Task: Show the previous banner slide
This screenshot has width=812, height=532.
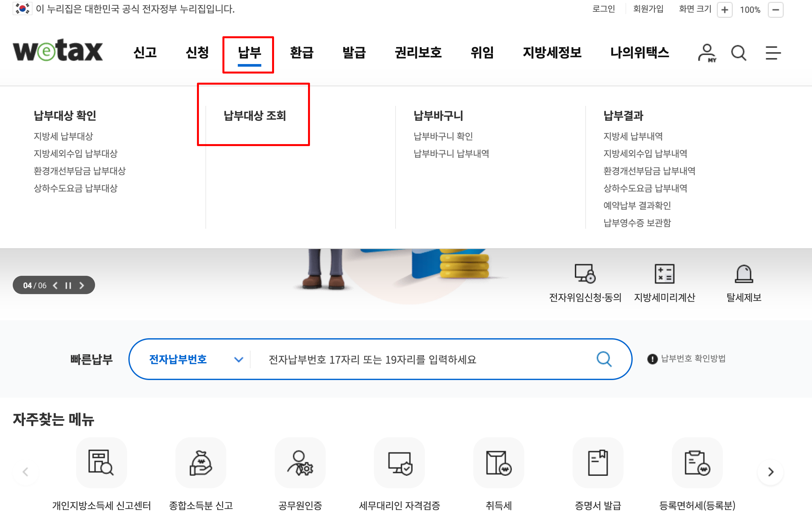Action: [x=55, y=286]
